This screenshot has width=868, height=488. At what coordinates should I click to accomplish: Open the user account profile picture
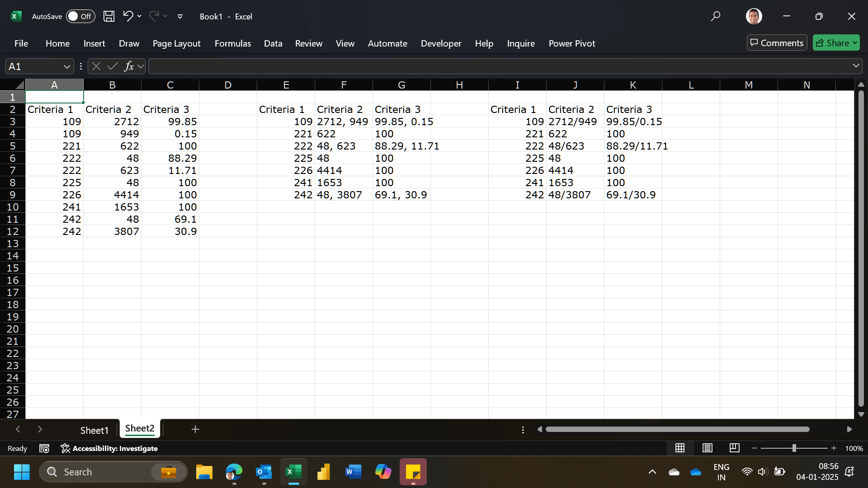(x=754, y=16)
